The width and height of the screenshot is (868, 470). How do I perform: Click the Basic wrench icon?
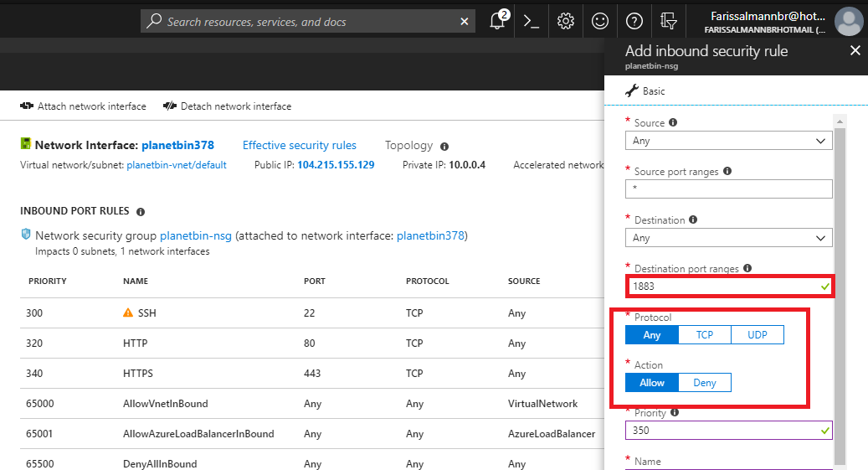click(632, 90)
